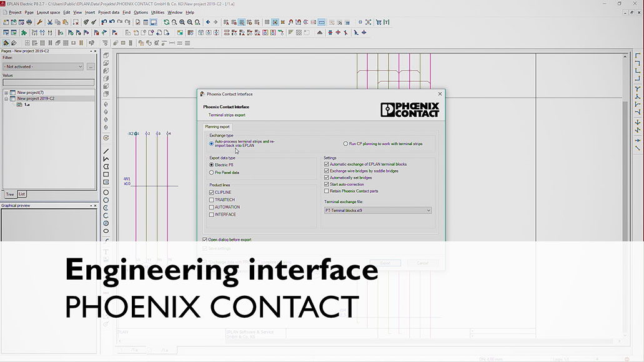Open the Window menu
The width and height of the screenshot is (644, 362).
tap(175, 12)
